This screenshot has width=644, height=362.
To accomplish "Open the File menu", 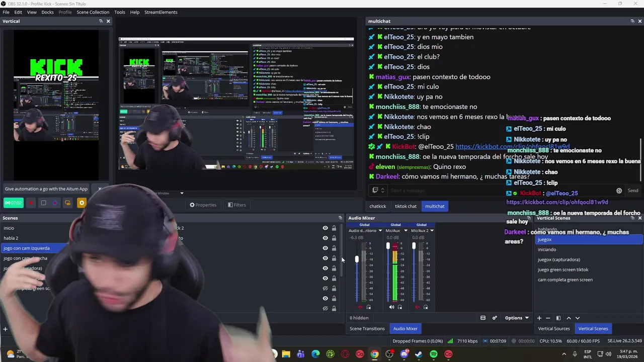I will click(x=6, y=12).
